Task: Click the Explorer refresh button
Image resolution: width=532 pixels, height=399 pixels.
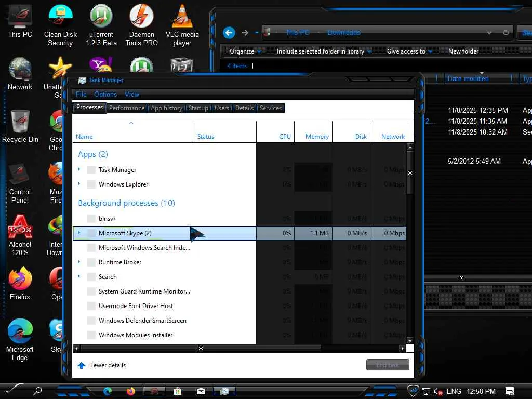Action: coord(506,33)
